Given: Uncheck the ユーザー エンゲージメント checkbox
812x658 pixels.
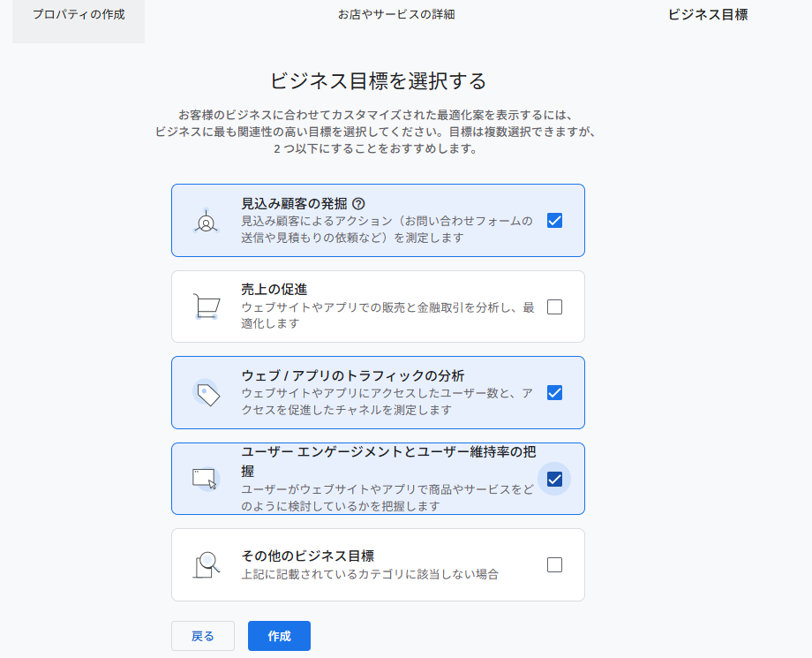Looking at the screenshot, I should [x=554, y=479].
